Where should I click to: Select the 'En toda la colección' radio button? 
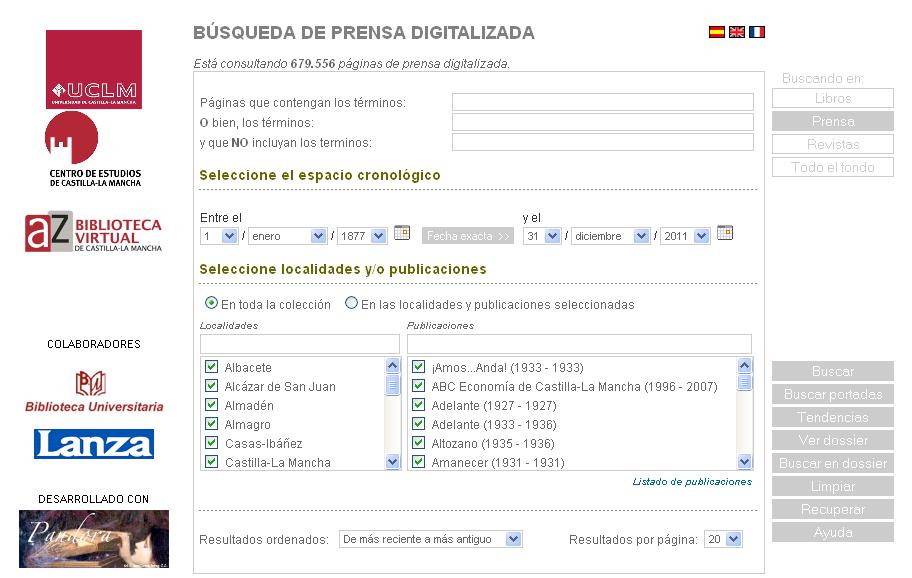pyautogui.click(x=211, y=303)
